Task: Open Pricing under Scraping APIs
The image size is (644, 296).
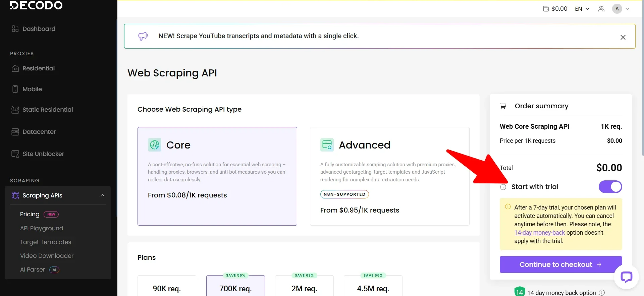Action: click(30, 214)
